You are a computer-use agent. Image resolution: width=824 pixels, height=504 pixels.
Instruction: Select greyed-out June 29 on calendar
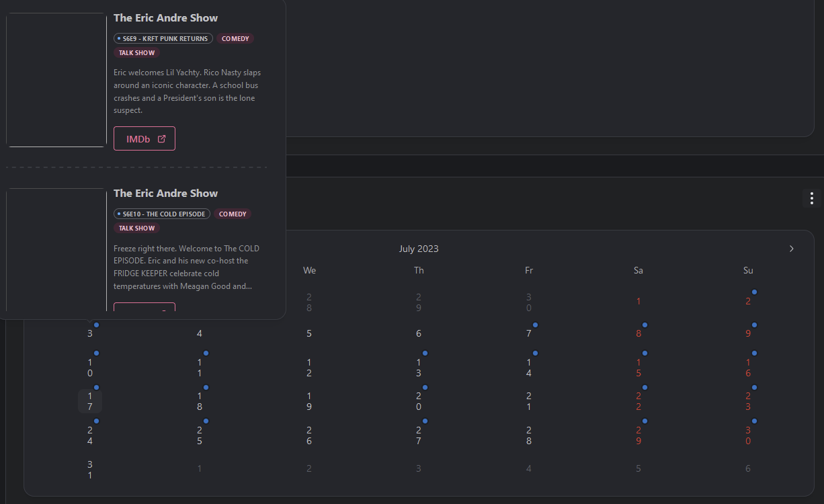[x=419, y=302]
